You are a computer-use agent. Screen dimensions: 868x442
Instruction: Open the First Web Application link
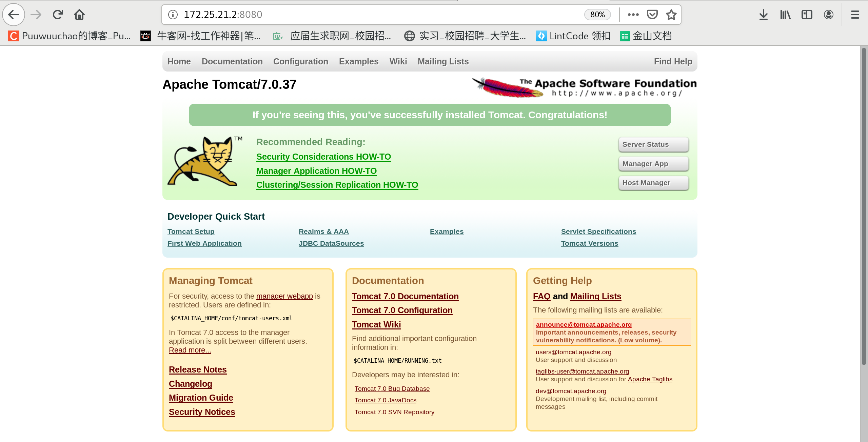[x=204, y=243]
